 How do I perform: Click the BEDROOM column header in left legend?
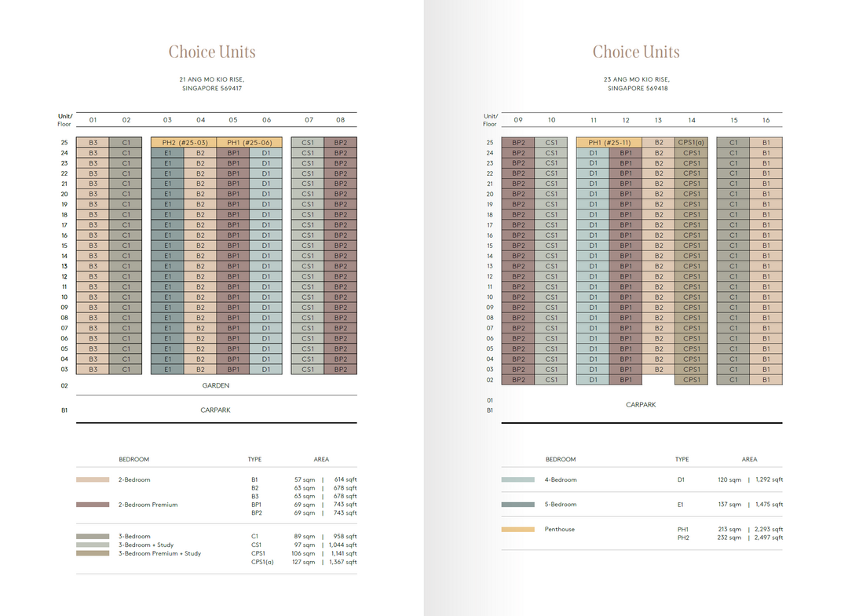[134, 459]
